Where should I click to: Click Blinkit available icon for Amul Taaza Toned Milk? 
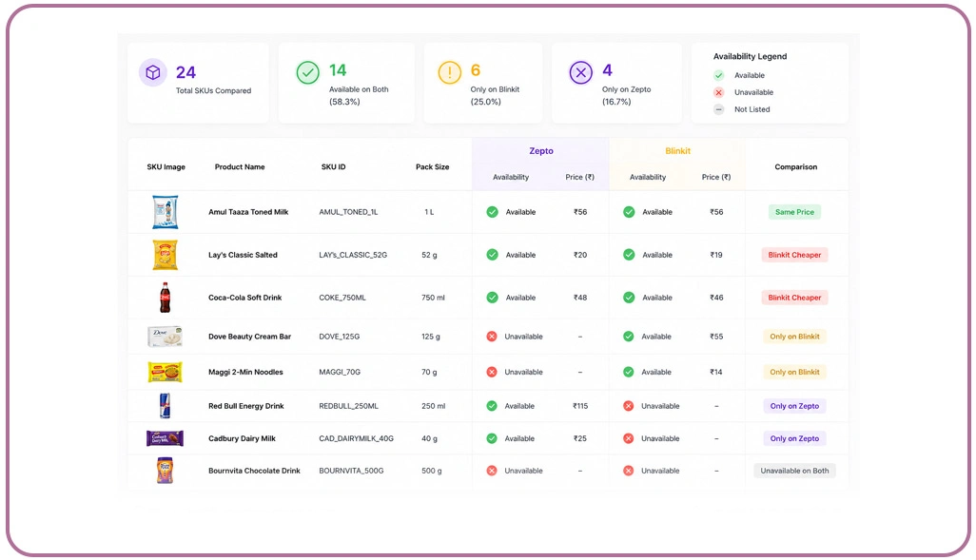click(x=630, y=212)
